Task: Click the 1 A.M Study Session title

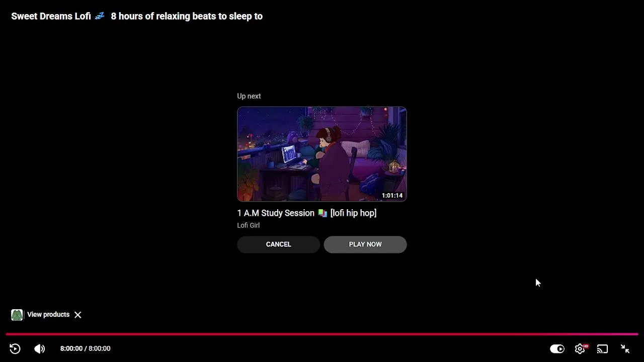Action: tap(307, 213)
